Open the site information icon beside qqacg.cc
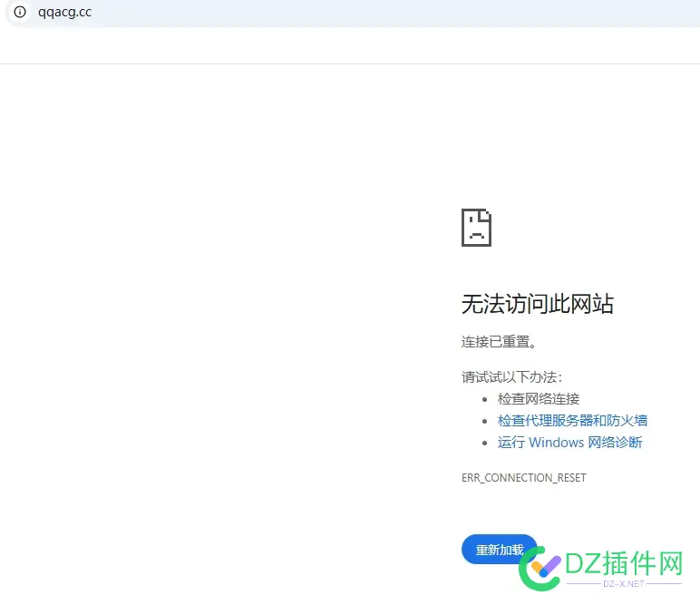700x605 pixels. 20,12
